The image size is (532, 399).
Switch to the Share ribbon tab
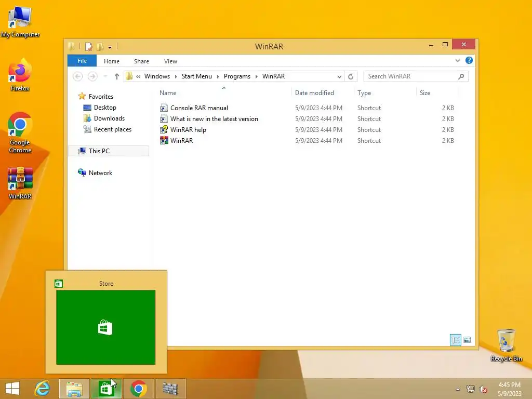pos(141,61)
